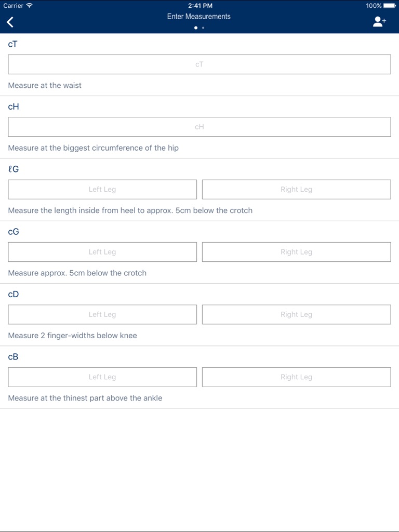The height and width of the screenshot is (532, 399).
Task: Tap the cH hip measurement field
Action: (x=199, y=126)
